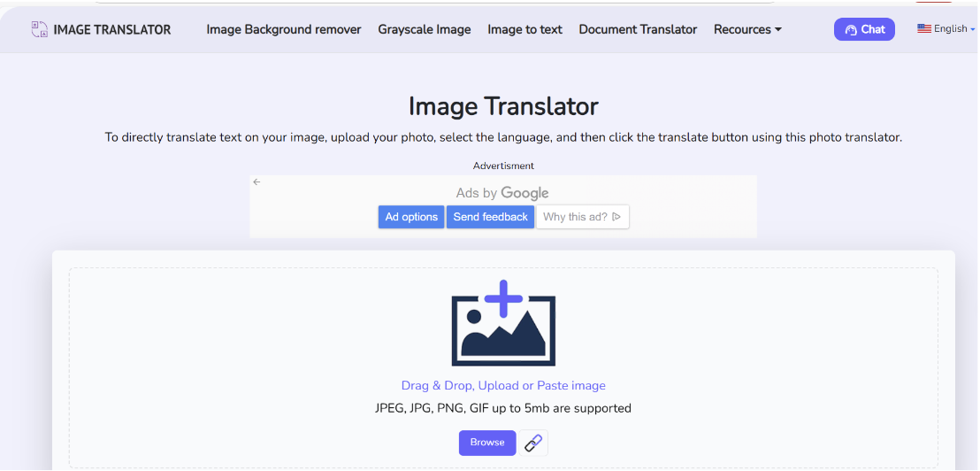
Task: Click the supported formats text line
Action: click(503, 408)
